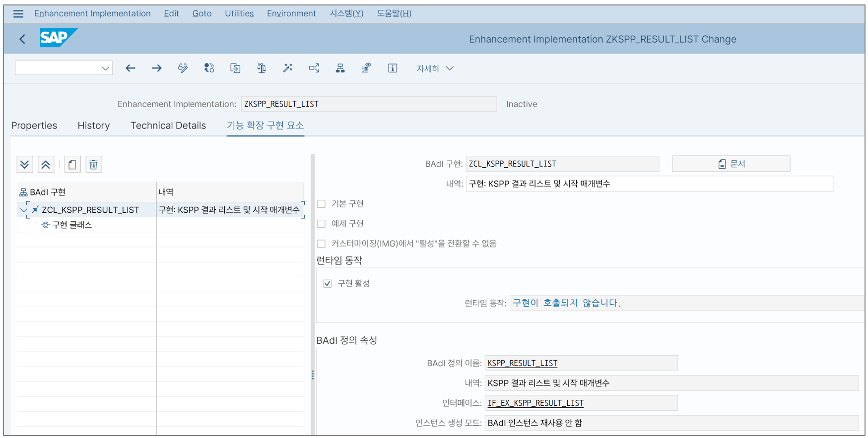Click the SAP logo

click(59, 38)
